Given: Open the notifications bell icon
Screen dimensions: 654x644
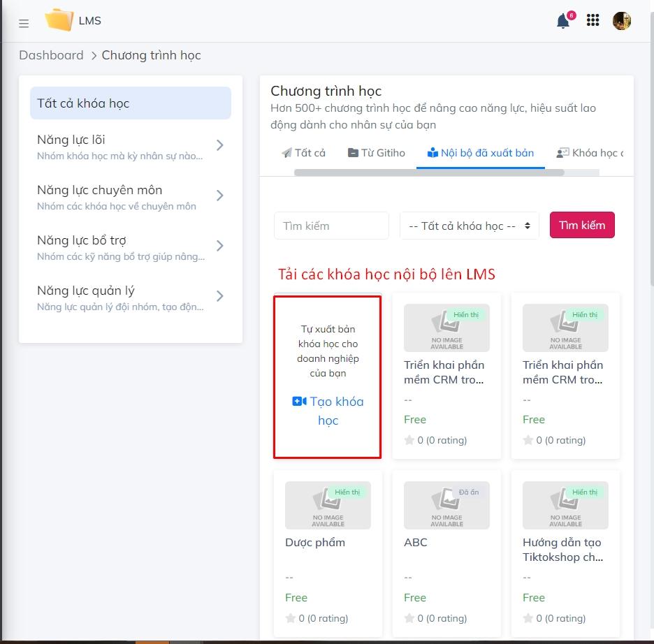Looking at the screenshot, I should (562, 21).
